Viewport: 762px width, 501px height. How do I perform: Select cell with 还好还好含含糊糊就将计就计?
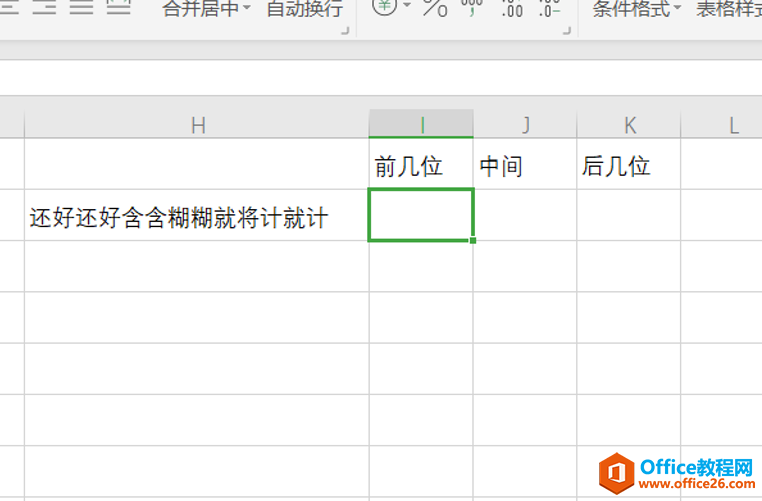(x=197, y=215)
